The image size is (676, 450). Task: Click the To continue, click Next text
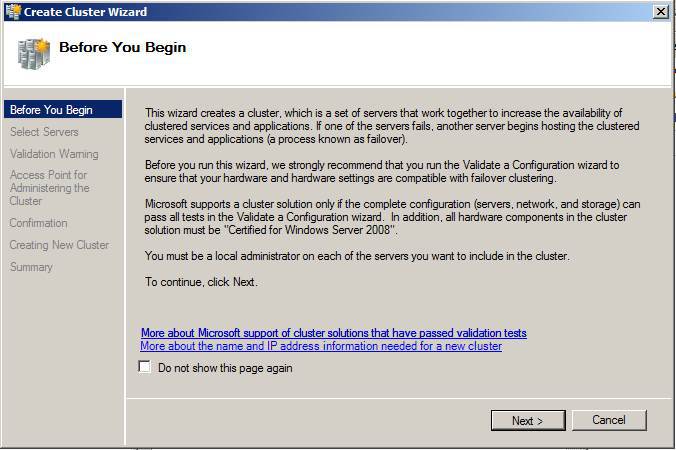click(201, 281)
